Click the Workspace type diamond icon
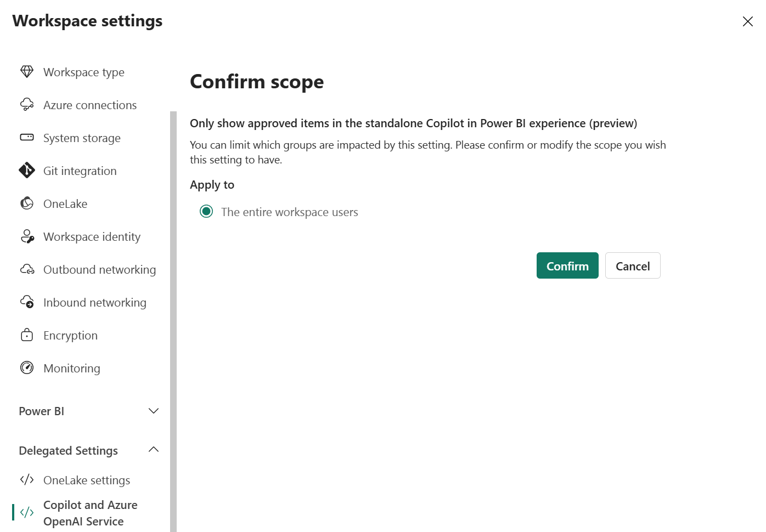 tap(27, 72)
